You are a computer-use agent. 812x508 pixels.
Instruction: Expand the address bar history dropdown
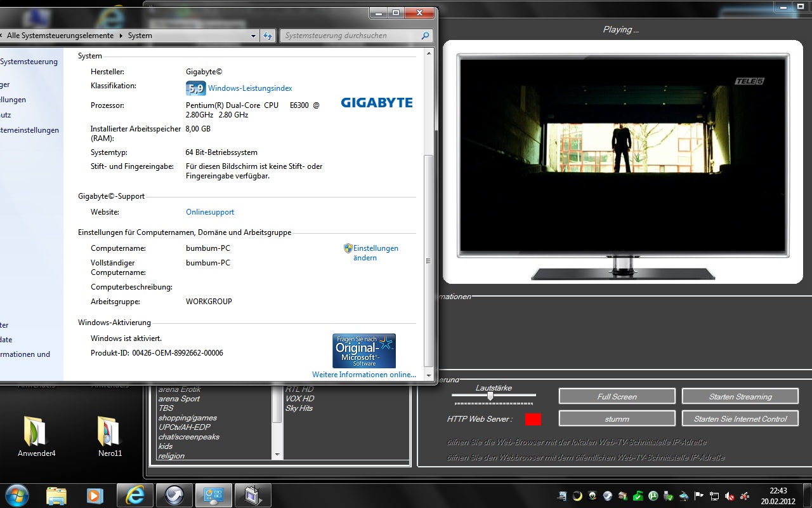254,36
